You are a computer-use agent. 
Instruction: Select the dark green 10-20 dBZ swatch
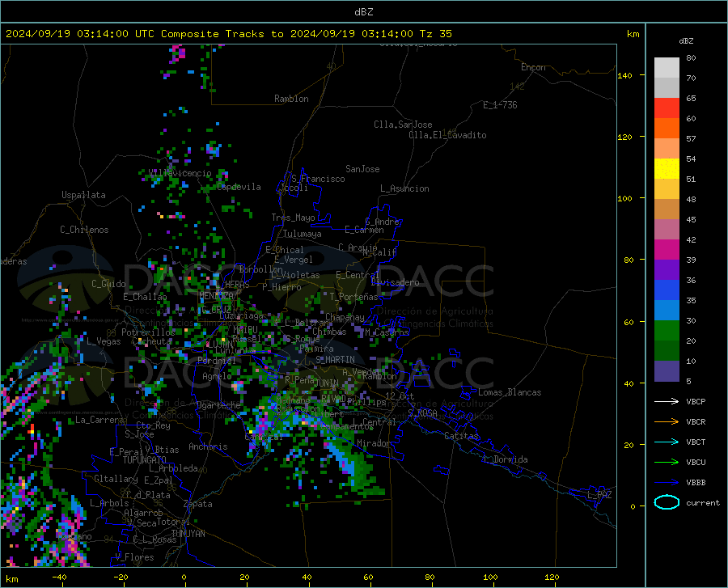click(x=667, y=351)
